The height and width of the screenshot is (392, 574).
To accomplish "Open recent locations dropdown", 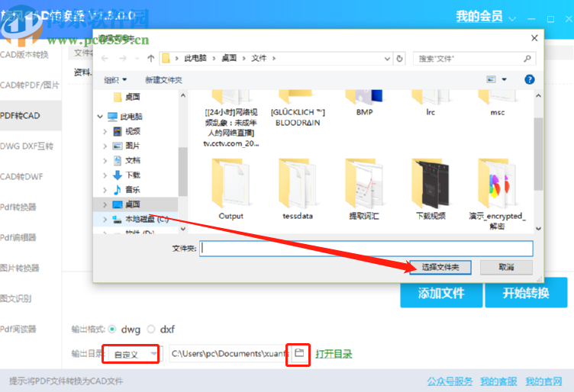I will coord(137,59).
